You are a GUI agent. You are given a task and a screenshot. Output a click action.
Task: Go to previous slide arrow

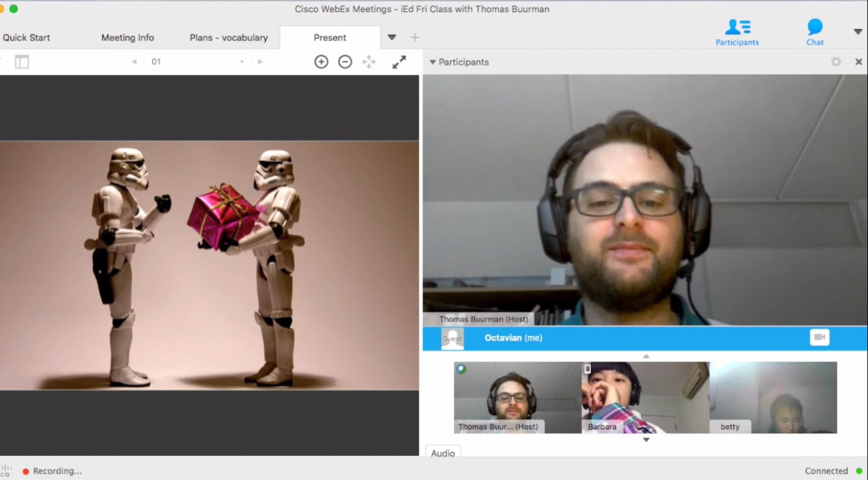[x=133, y=62]
